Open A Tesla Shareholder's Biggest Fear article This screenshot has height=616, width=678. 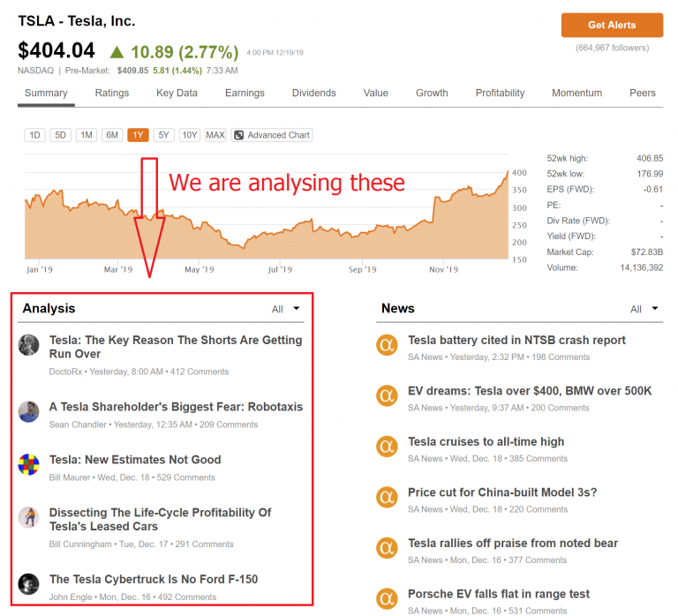pos(176,407)
